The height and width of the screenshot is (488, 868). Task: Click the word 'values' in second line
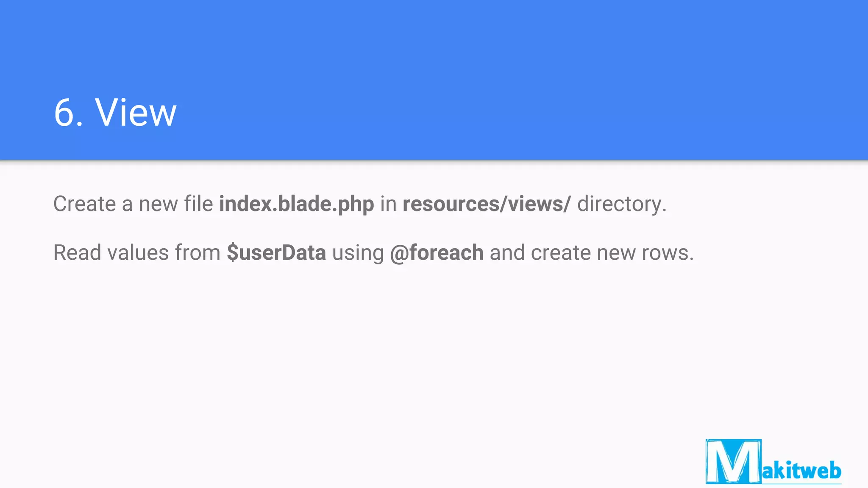pyautogui.click(x=138, y=253)
